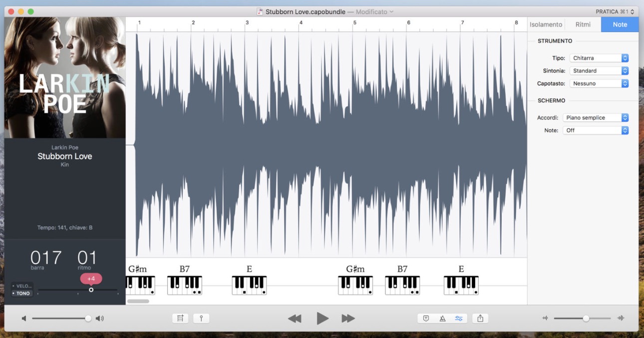644x338 pixels.
Task: Click the document icon in title bar
Action: (x=260, y=11)
